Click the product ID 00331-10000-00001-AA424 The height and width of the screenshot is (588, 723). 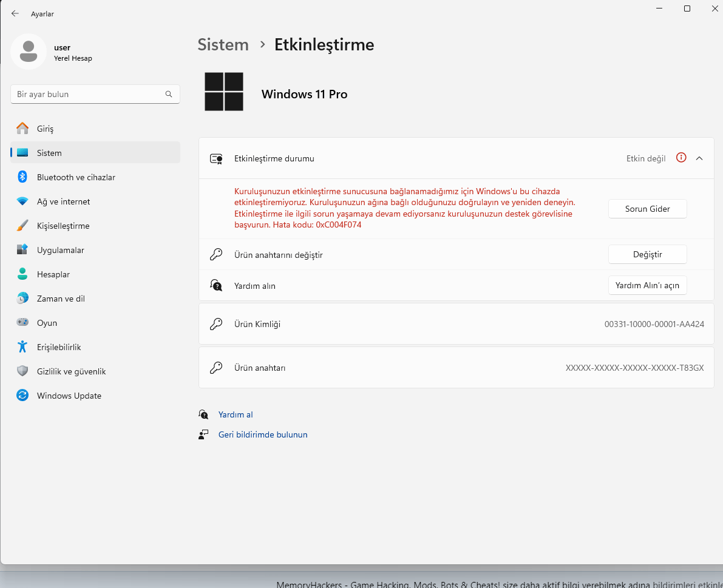tap(654, 324)
